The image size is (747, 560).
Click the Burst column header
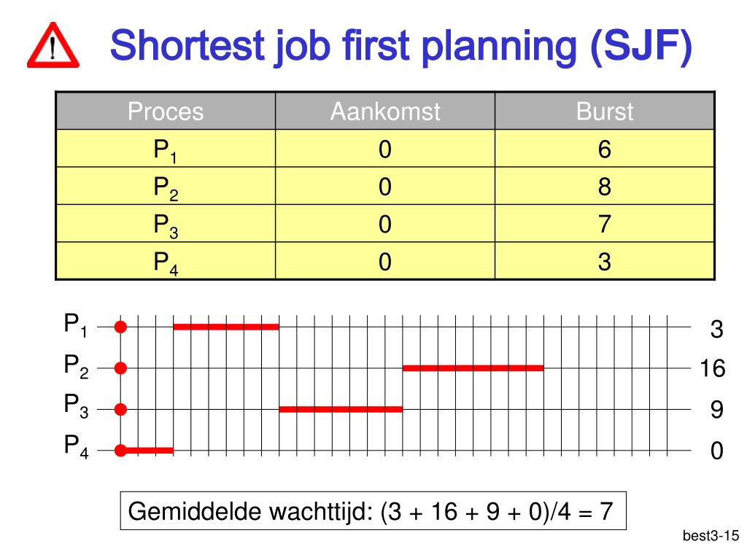tap(605, 111)
